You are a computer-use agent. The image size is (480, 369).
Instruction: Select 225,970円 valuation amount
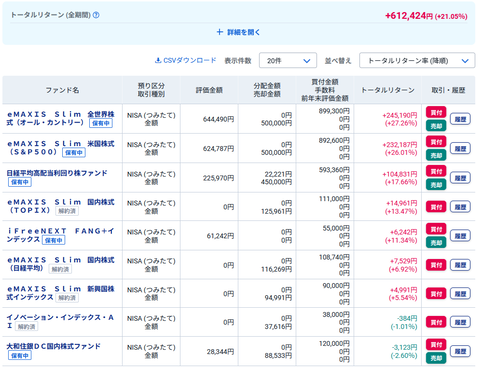[218, 178]
